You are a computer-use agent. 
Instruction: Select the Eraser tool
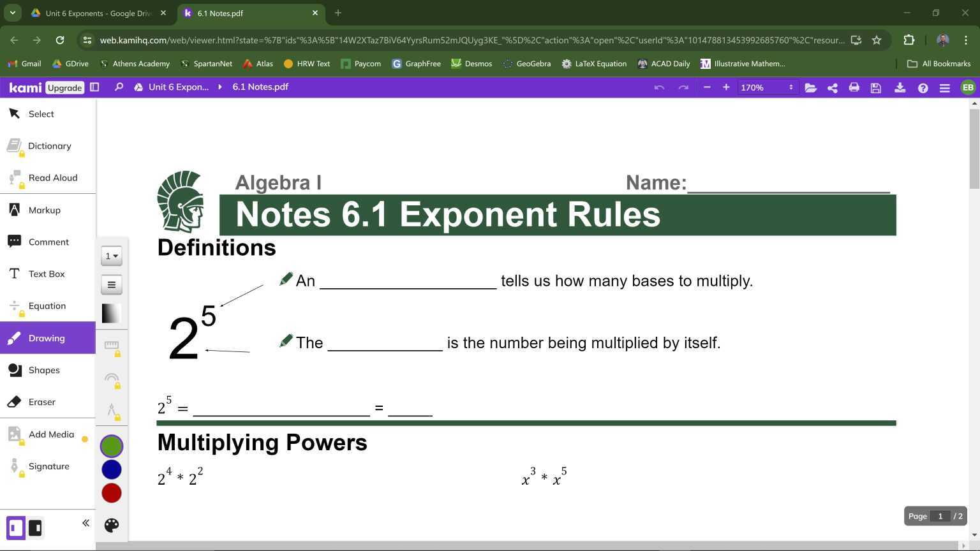(41, 402)
